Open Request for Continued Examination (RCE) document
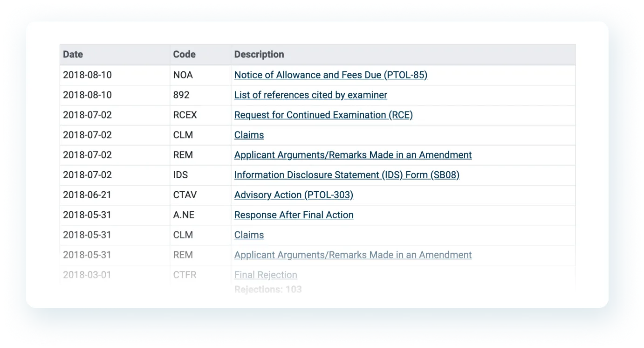This screenshot has height=348, width=644. pyautogui.click(x=323, y=115)
